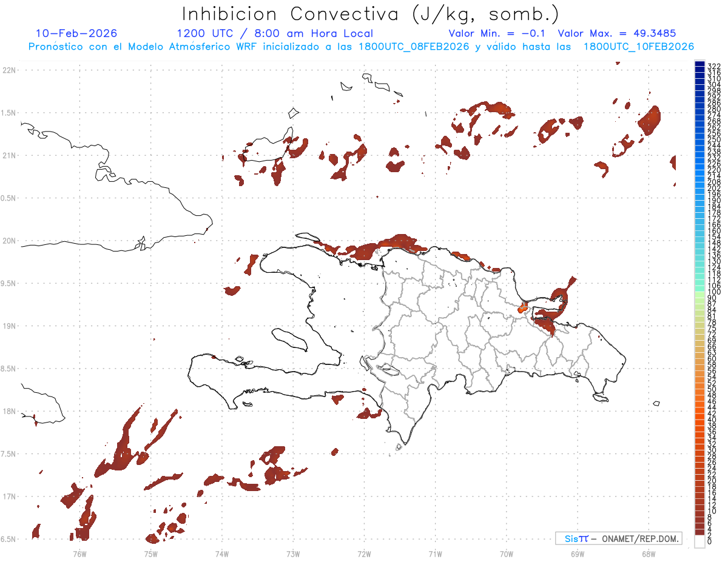Click the "0.5N" latitude label
The height and width of the screenshot is (562, 728).
point(8,198)
